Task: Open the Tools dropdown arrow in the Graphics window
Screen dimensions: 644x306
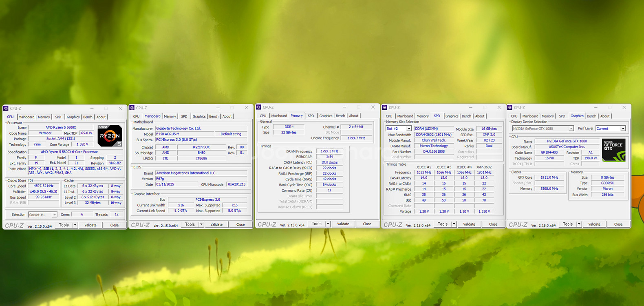Action: [579, 224]
